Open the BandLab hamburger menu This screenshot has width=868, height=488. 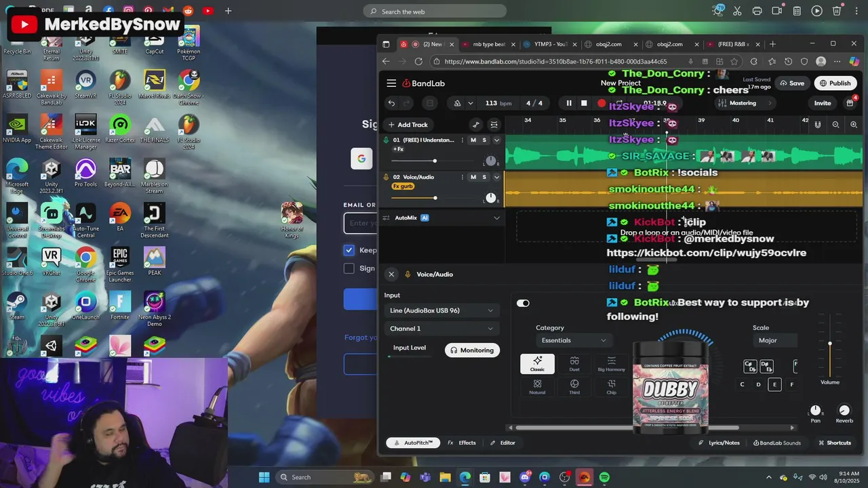click(391, 83)
